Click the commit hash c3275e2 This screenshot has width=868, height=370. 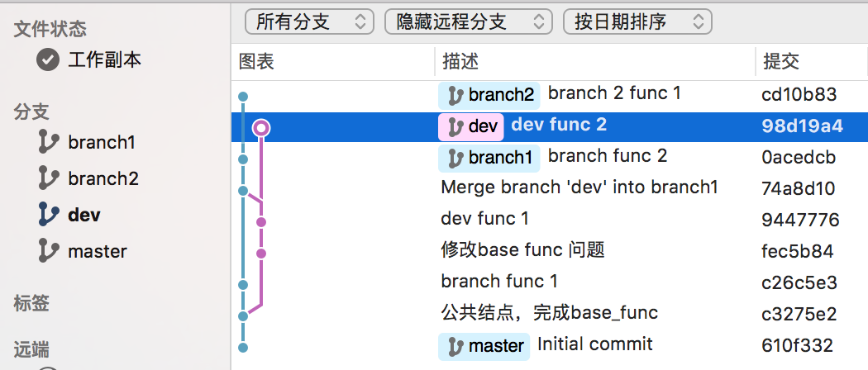click(799, 314)
